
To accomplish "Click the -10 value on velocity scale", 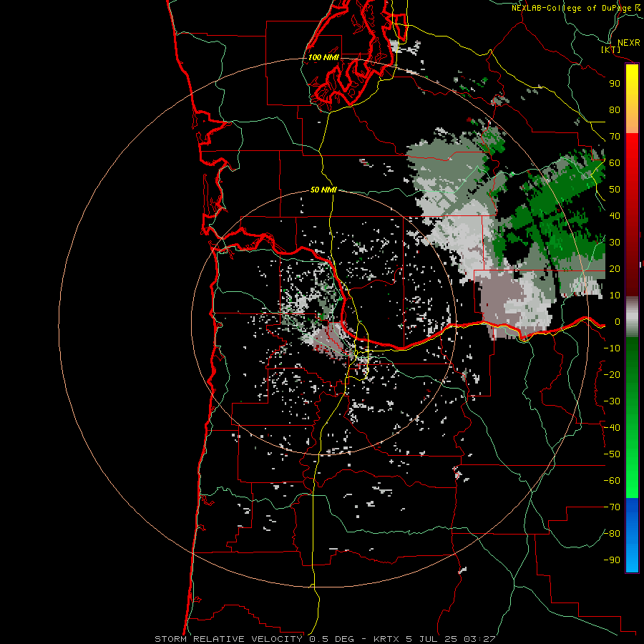I will 612,348.
